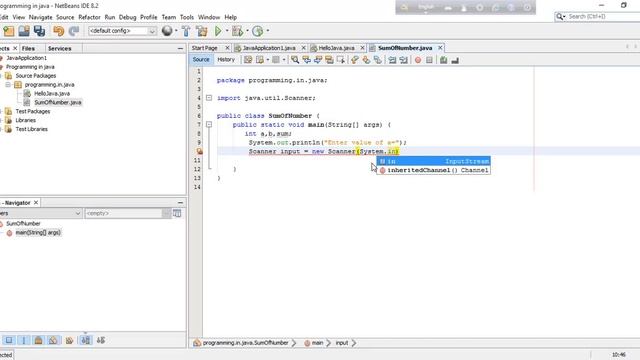
Task: Click the Comment icon in editor toolbar
Action: [443, 60]
